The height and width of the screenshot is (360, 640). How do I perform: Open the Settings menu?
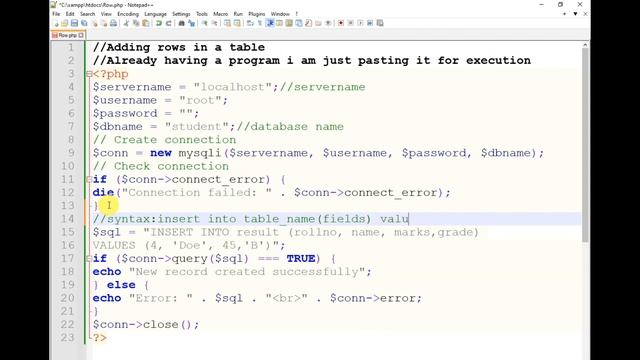coord(181,14)
